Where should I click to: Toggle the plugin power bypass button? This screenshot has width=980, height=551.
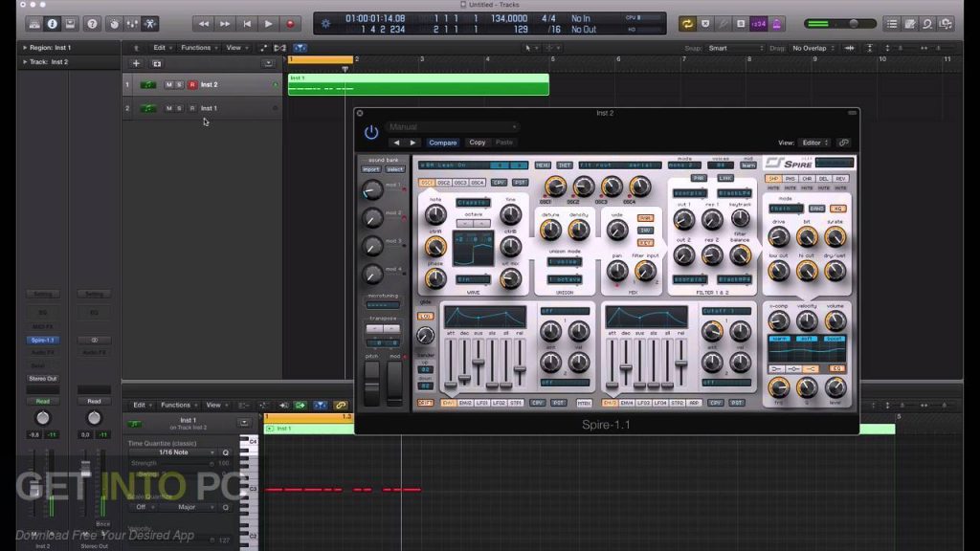[371, 132]
